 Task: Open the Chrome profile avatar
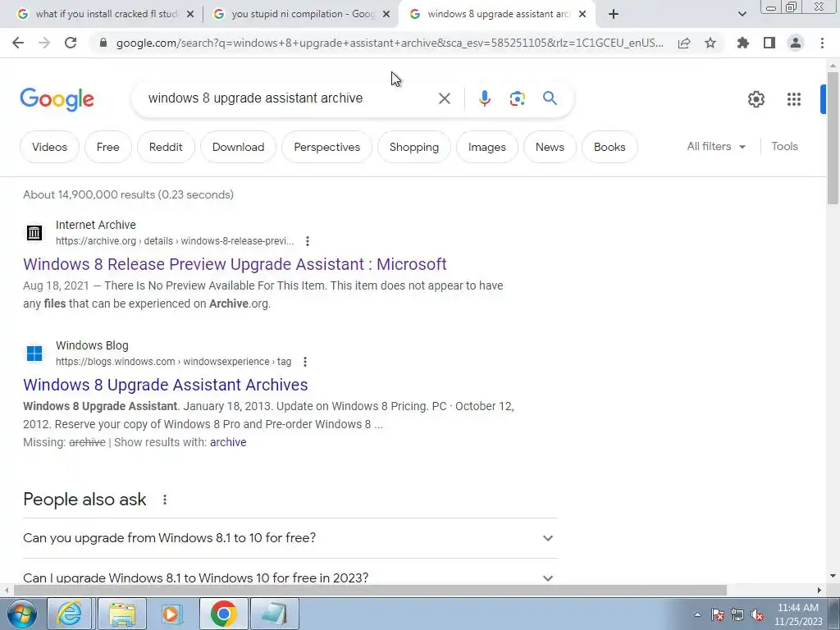[x=796, y=43]
